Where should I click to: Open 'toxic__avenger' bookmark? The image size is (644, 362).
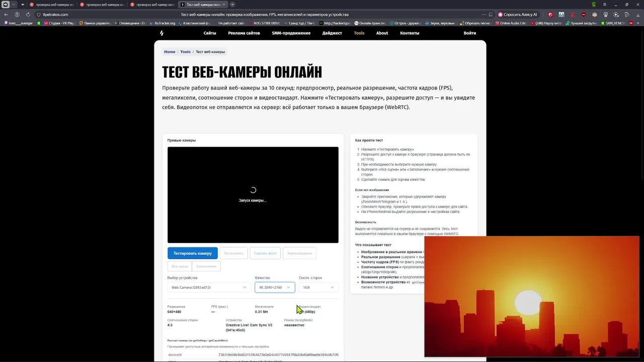pos(18,23)
